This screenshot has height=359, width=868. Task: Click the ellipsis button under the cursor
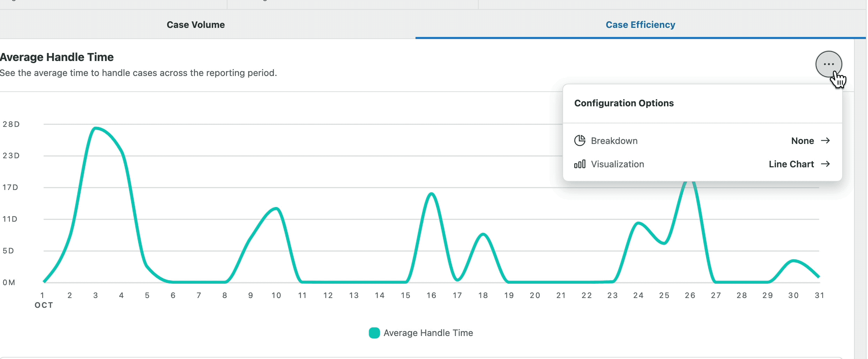pos(830,64)
